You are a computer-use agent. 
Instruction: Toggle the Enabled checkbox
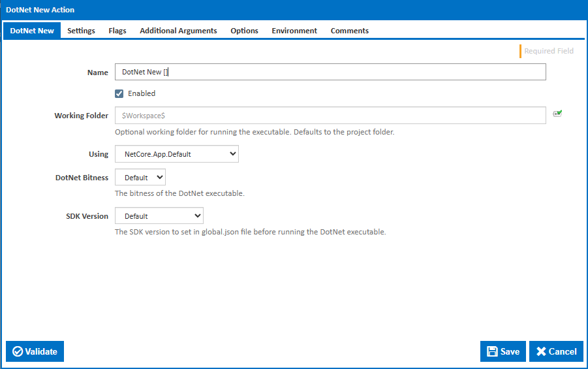[119, 93]
